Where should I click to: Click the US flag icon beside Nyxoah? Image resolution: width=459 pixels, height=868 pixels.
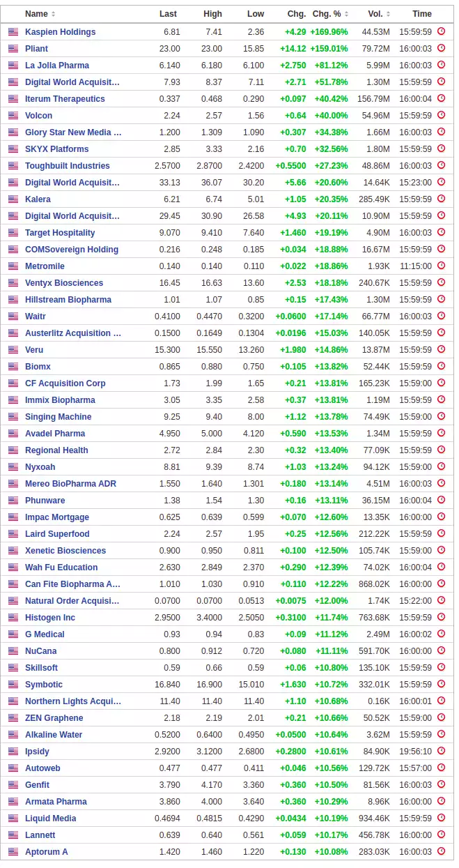click(x=13, y=467)
